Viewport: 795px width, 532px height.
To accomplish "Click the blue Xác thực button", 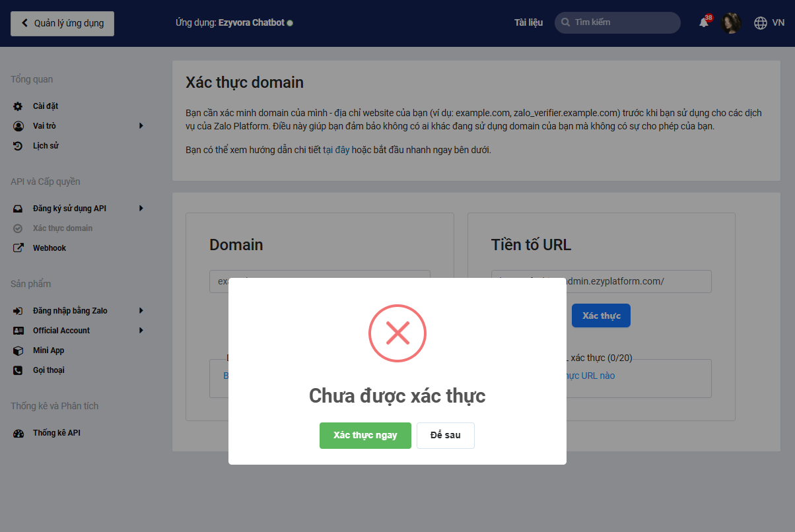I will (x=601, y=316).
